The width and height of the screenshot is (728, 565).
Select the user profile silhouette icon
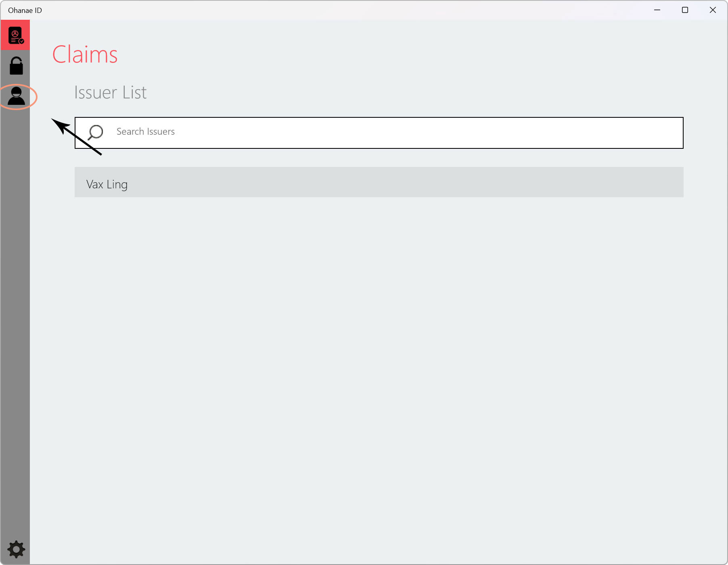click(16, 96)
